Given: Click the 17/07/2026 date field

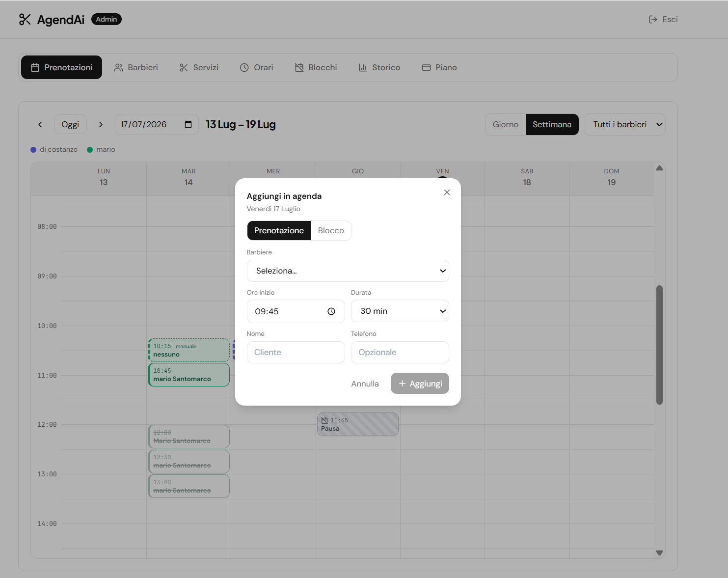Looking at the screenshot, I should point(157,124).
